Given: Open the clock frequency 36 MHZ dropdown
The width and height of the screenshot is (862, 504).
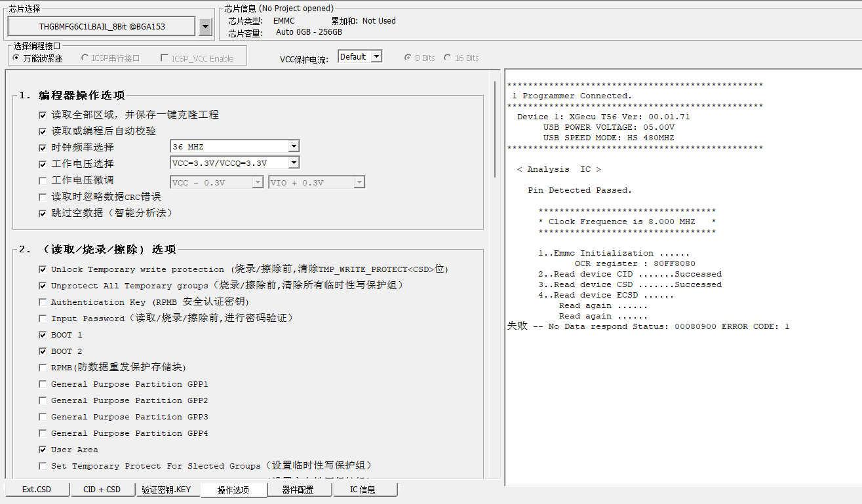Looking at the screenshot, I should tap(294, 147).
